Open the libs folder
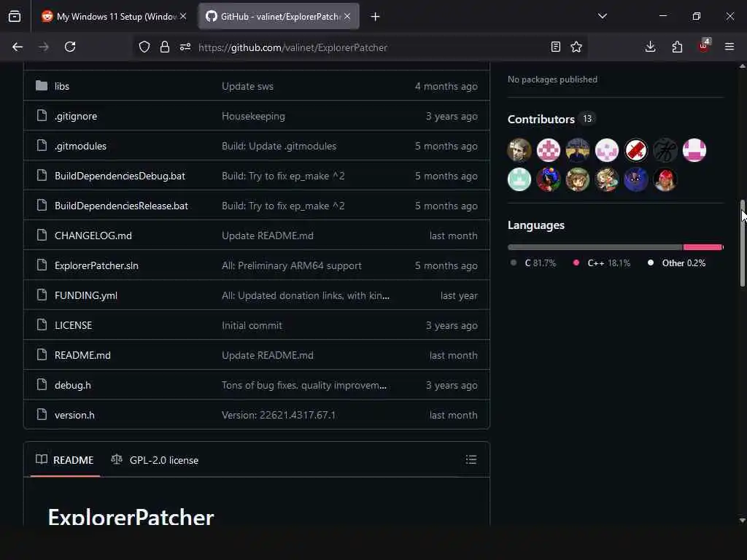 click(x=62, y=86)
